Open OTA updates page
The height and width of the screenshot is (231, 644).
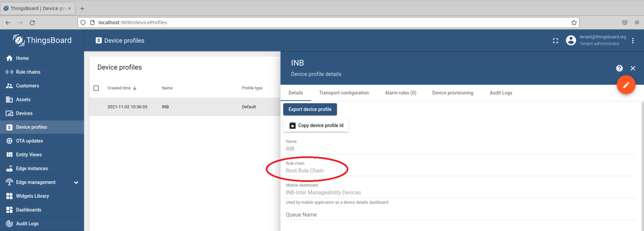42,141
